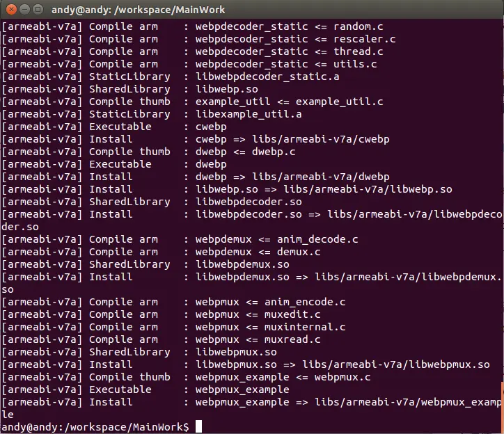
Task: Click webpmux <= muxread.c text
Action: [258, 339]
